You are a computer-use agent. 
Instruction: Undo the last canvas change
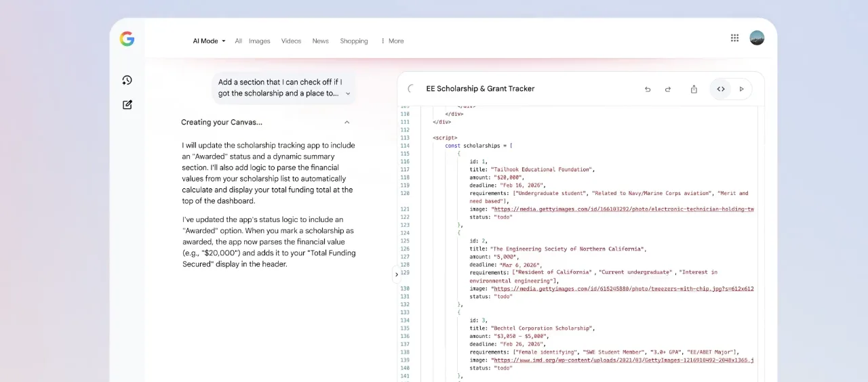(648, 89)
